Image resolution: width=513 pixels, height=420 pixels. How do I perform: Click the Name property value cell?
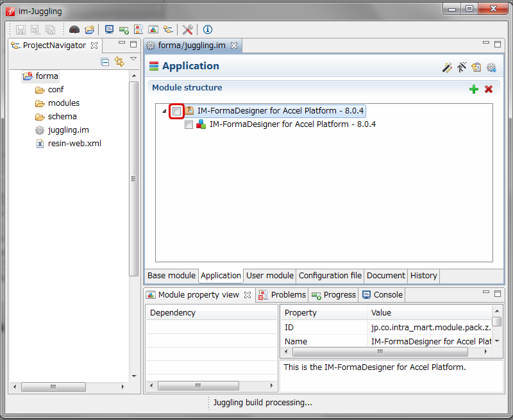click(430, 341)
